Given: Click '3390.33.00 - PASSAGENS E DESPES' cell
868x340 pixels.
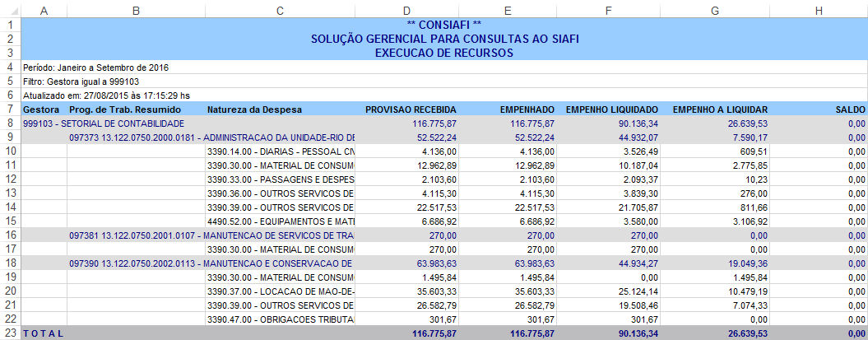Looking at the screenshot, I should (x=280, y=179).
